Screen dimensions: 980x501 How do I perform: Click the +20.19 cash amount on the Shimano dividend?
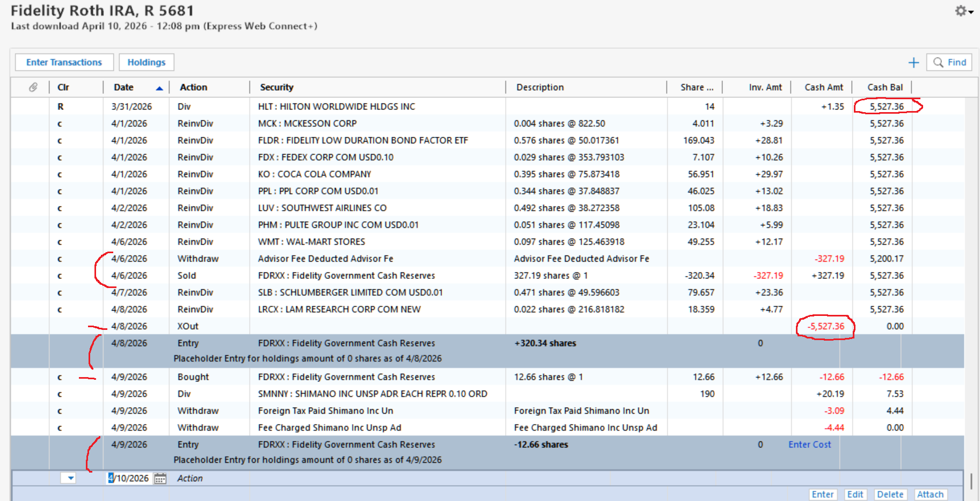(830, 394)
